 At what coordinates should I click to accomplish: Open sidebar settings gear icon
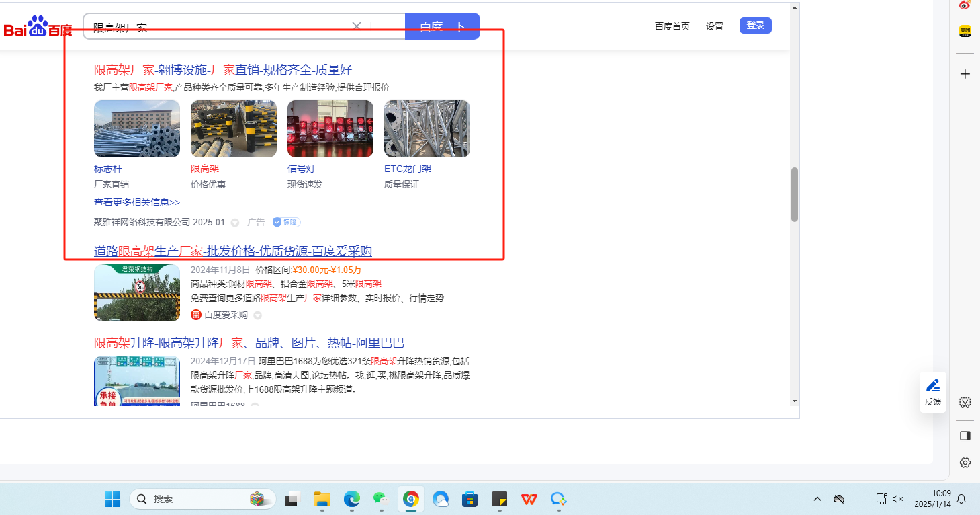click(x=965, y=463)
